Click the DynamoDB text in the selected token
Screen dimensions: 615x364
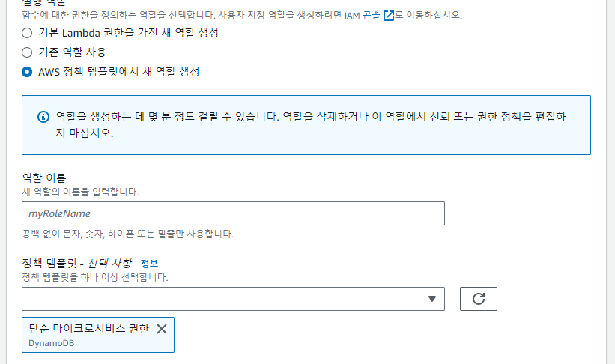[x=50, y=343]
